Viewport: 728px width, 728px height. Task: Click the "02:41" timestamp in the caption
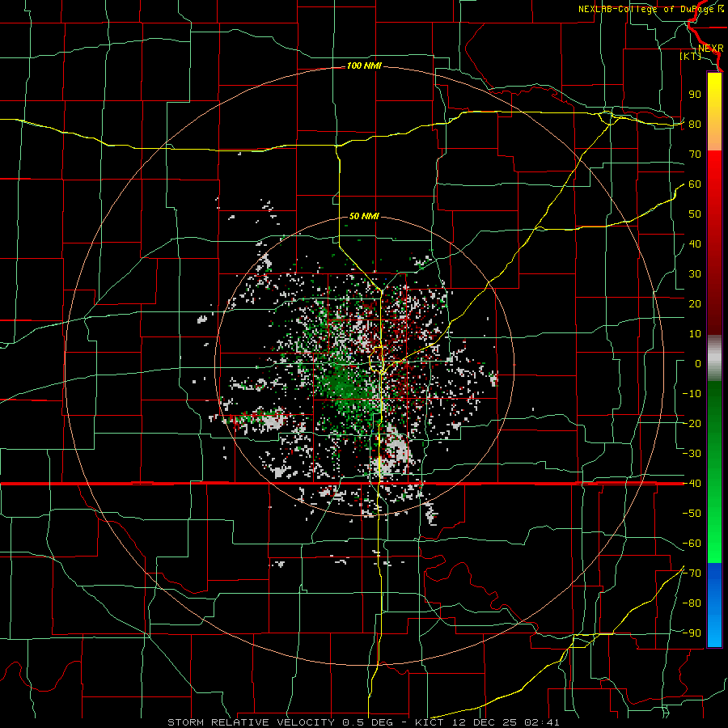[542, 722]
